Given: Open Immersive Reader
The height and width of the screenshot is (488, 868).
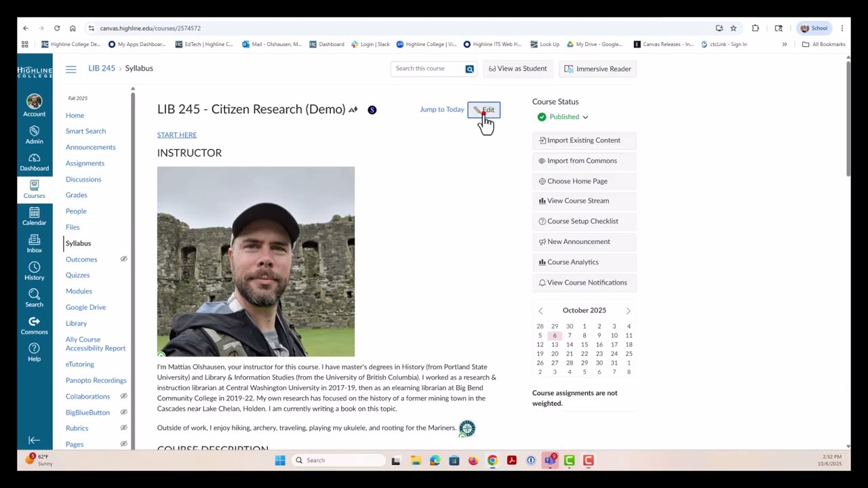Looking at the screenshot, I should [x=597, y=69].
